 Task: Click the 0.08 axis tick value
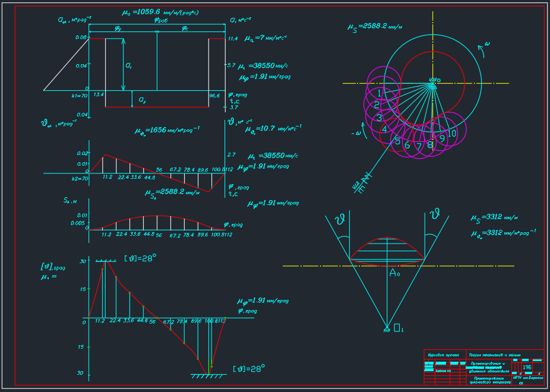coord(82,37)
